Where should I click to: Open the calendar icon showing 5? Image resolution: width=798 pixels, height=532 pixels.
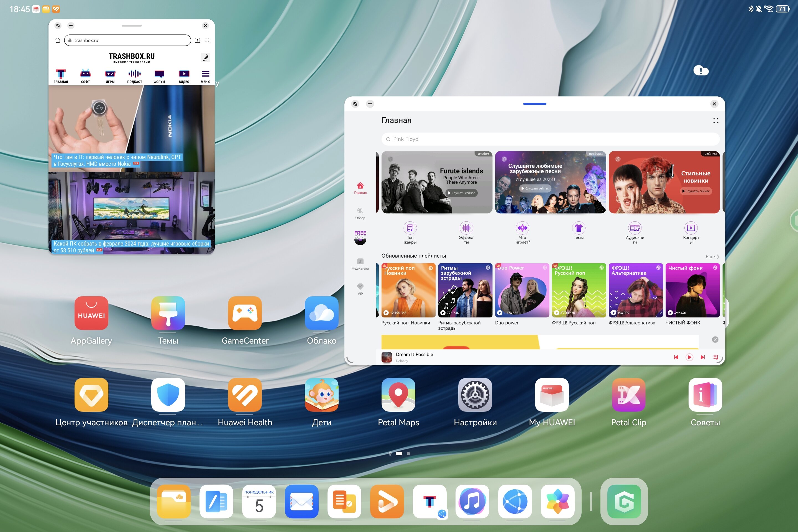point(259,502)
